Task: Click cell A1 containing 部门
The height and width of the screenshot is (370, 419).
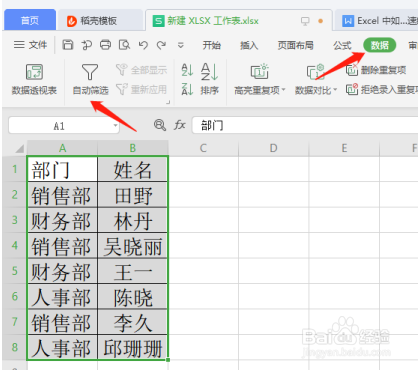Action: pos(62,169)
